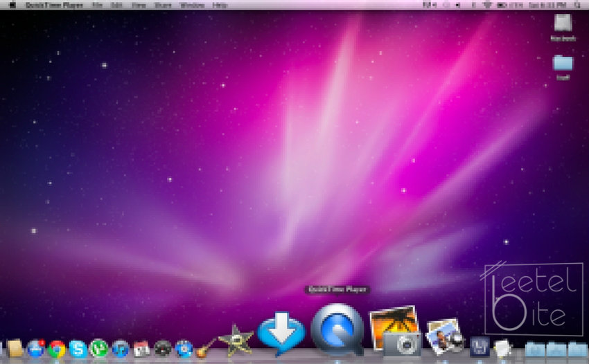
Task: Open the blue download-arrow app in dock
Action: [281, 334]
